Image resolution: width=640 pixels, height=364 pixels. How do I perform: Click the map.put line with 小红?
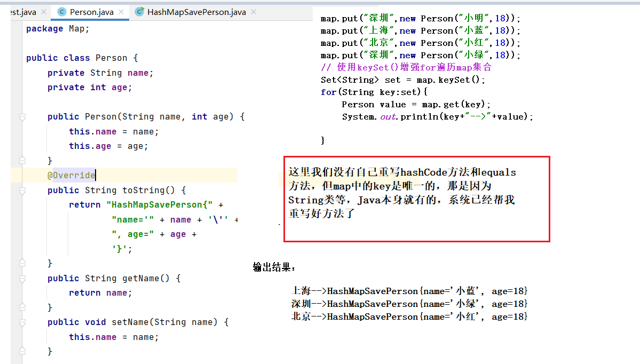click(421, 43)
